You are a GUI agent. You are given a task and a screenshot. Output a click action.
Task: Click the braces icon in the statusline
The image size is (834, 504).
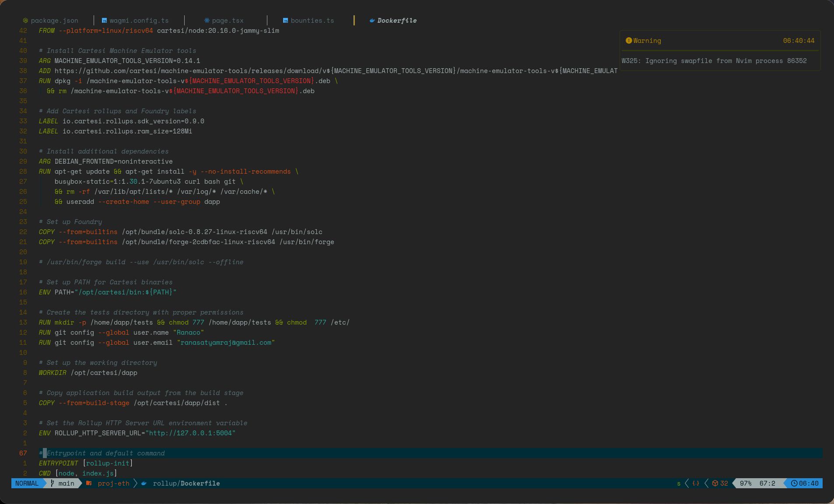pos(696,483)
